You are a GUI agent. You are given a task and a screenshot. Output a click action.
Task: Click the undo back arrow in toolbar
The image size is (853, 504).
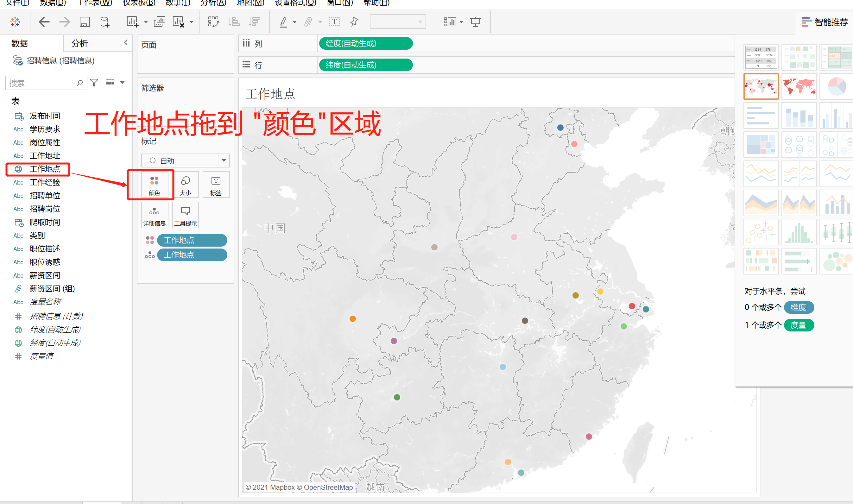coord(44,22)
